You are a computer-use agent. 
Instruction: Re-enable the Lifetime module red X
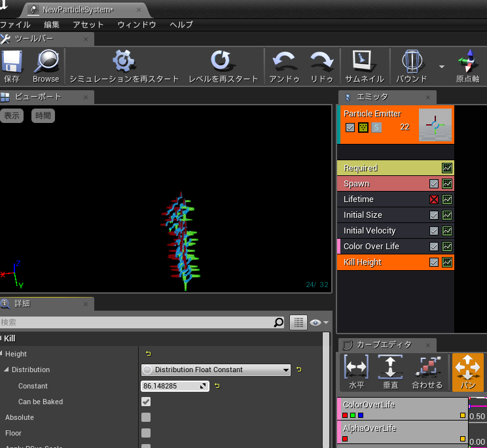(x=434, y=199)
